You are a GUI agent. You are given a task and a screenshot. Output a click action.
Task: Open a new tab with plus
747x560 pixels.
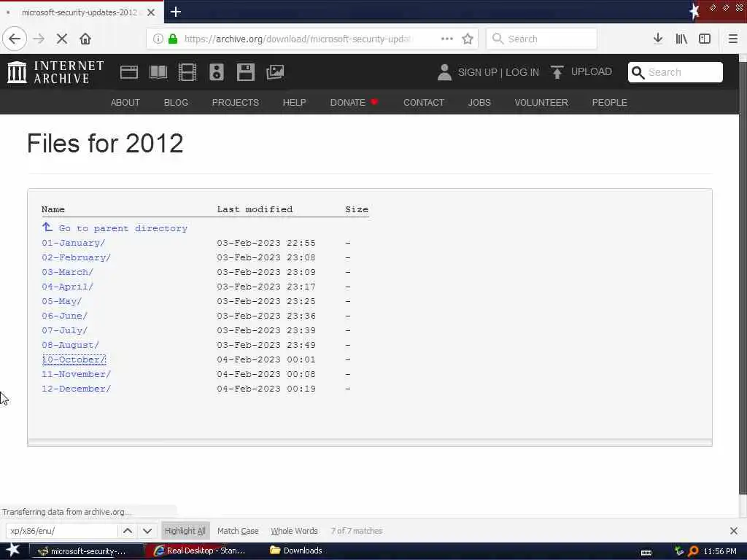pos(175,12)
